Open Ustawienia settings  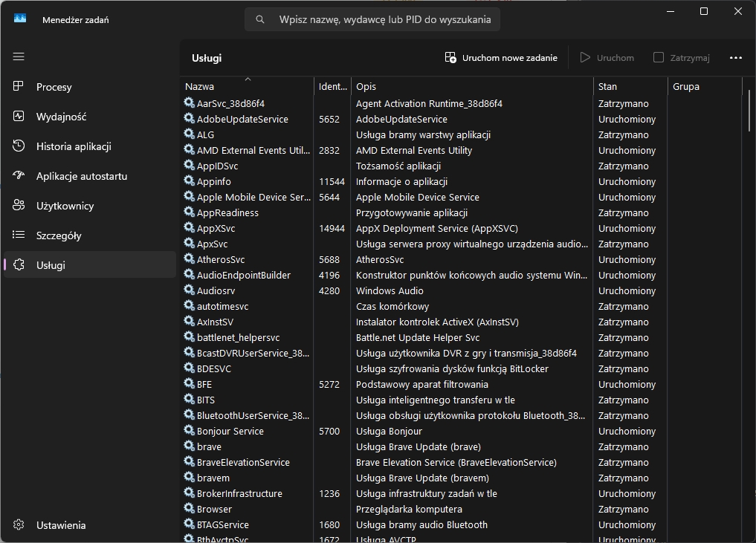(60, 525)
